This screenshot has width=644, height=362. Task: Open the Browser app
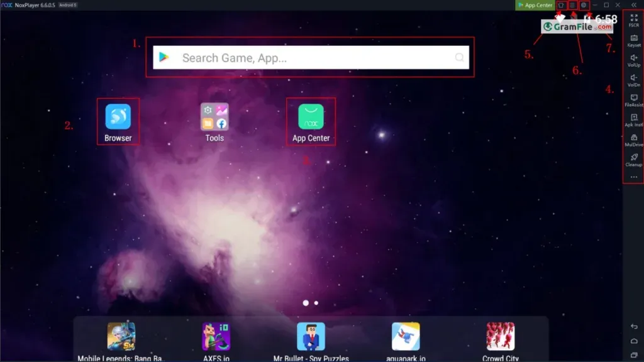(118, 117)
